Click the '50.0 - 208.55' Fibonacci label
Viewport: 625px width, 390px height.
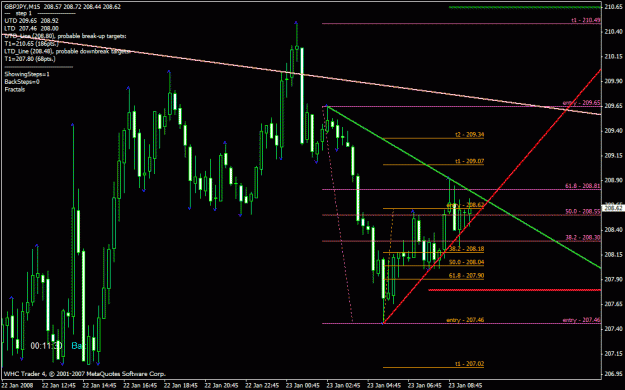583,211
